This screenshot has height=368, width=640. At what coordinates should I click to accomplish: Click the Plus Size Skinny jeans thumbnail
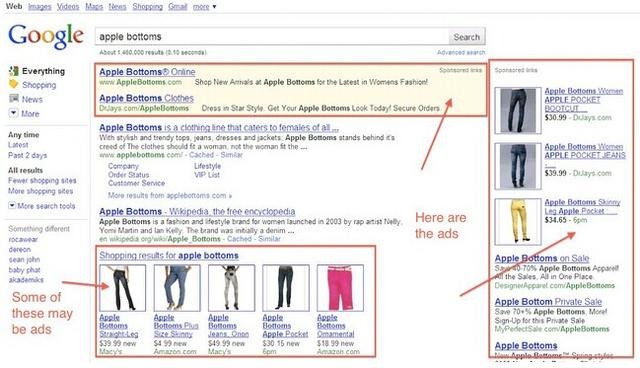click(x=177, y=288)
